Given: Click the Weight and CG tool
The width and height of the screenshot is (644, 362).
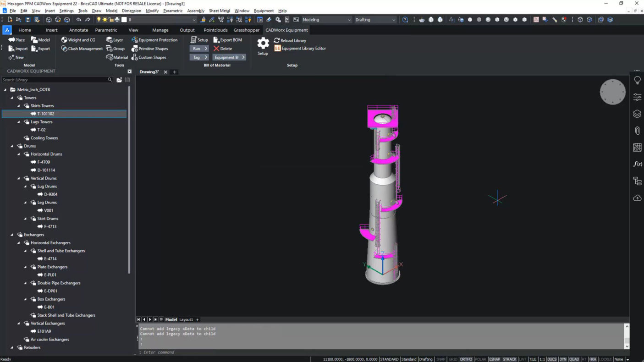Looking at the screenshot, I should 78,40.
